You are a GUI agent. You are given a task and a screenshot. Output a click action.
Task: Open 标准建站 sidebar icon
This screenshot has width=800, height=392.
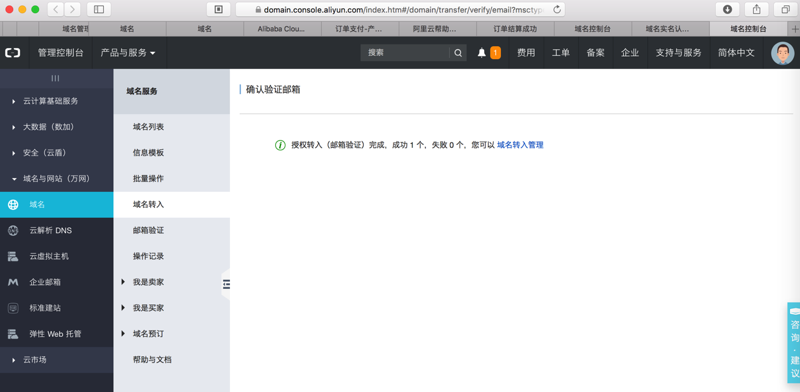point(13,308)
